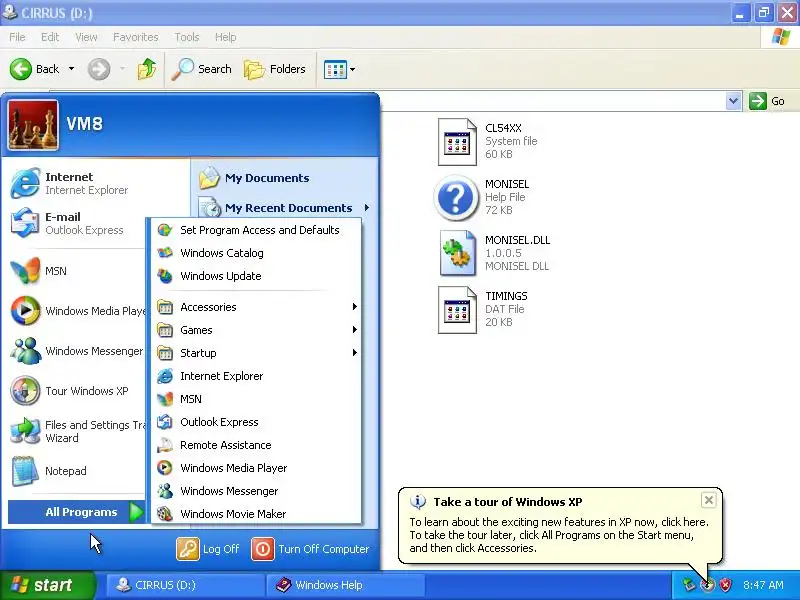Open MSN butterfly icon in Start menu
This screenshot has height=600, width=800.
(26, 271)
